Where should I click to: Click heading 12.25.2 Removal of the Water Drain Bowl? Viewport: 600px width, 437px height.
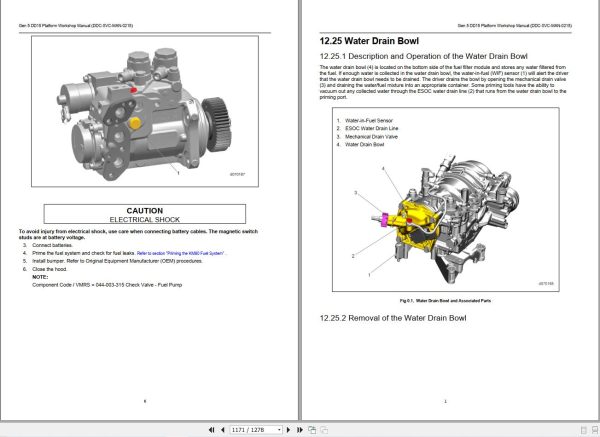393,318
